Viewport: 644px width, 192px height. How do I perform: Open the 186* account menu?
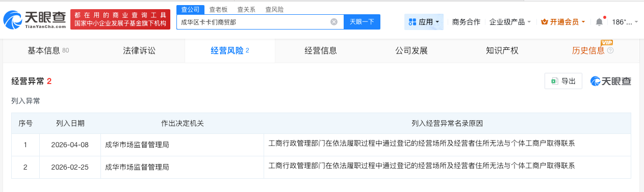[625, 22]
